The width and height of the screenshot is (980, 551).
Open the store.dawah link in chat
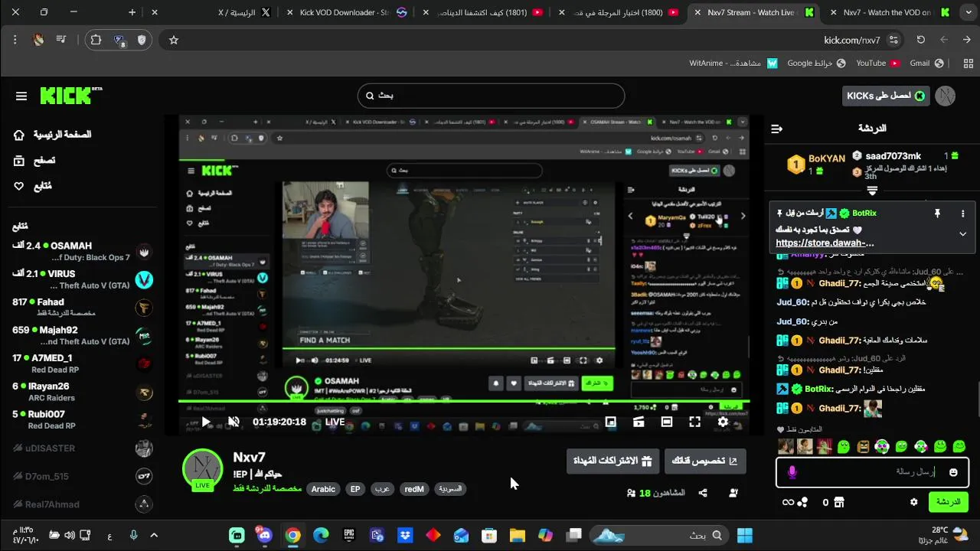click(x=825, y=243)
